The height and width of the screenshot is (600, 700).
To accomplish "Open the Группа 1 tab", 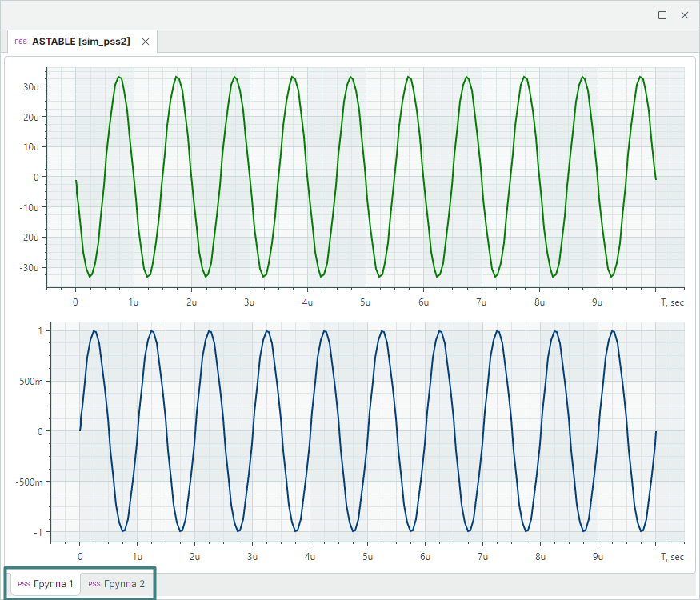I will (54, 584).
